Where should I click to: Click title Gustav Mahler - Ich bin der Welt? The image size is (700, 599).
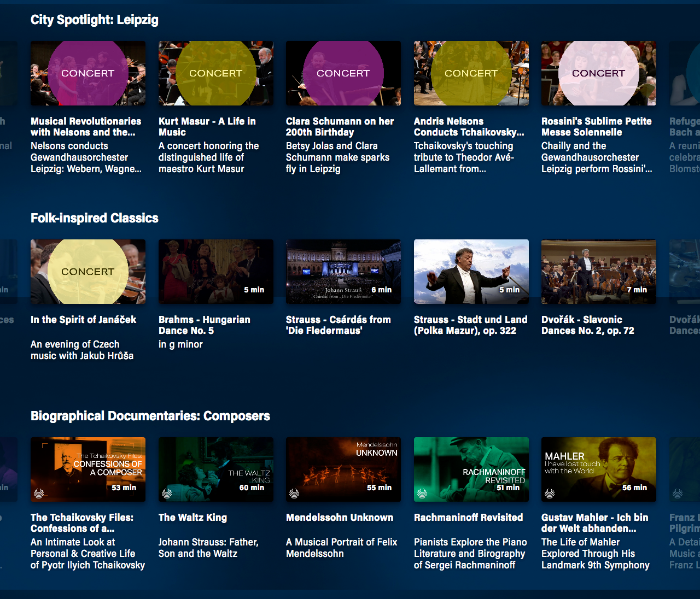[595, 523]
